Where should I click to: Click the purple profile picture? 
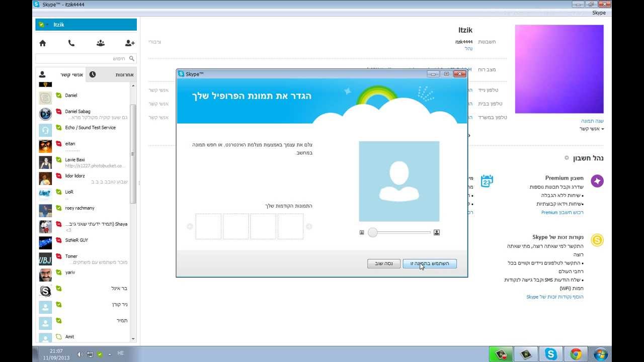pyautogui.click(x=559, y=69)
